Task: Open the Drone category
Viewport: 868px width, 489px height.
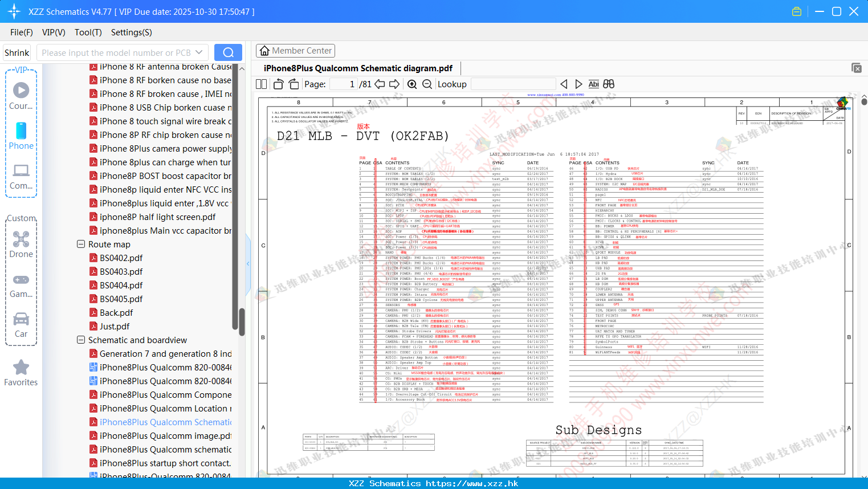Action: (21, 244)
